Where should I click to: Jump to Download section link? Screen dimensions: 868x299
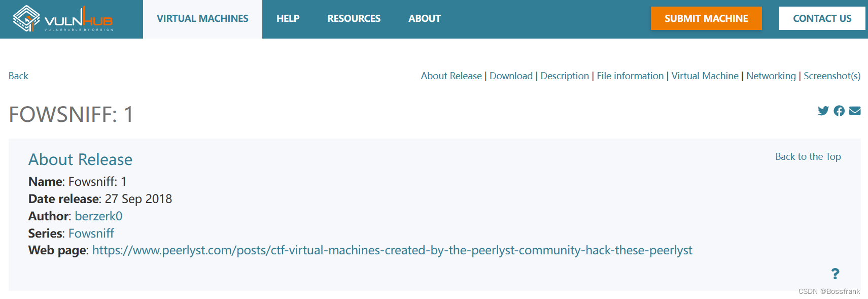tap(511, 76)
